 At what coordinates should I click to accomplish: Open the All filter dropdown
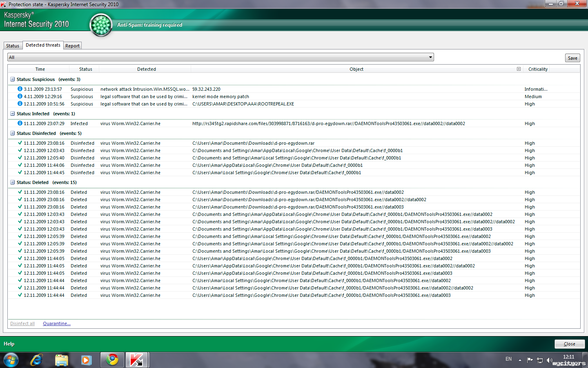pos(220,57)
